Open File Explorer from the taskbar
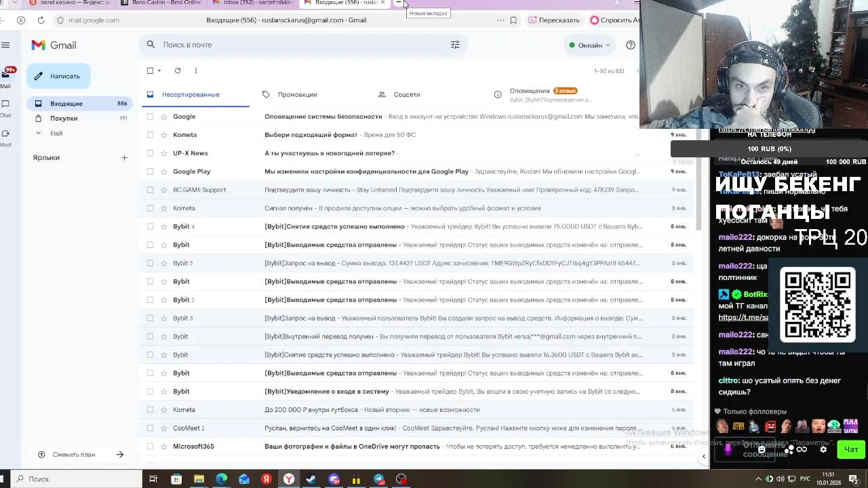Image resolution: width=868 pixels, height=488 pixels. click(x=199, y=479)
